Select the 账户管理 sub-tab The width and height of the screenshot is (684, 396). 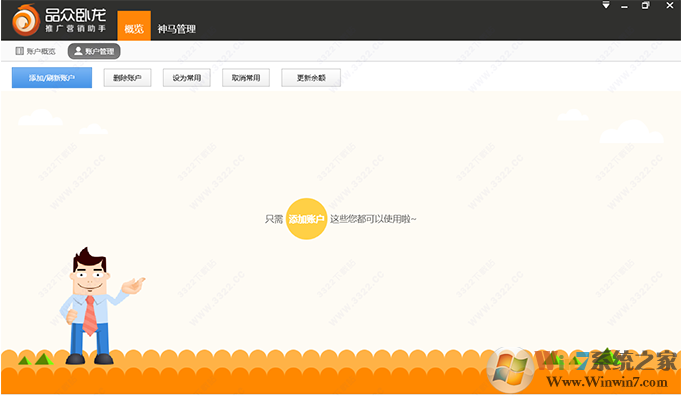tap(94, 51)
